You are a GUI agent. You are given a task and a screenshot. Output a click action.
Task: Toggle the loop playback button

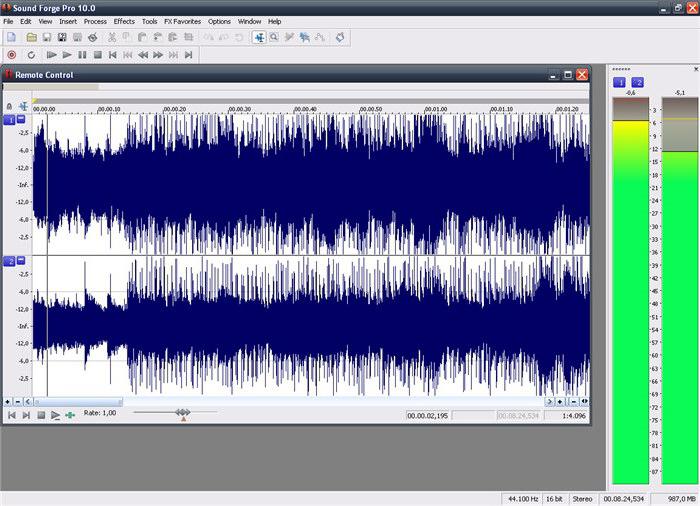click(31, 54)
